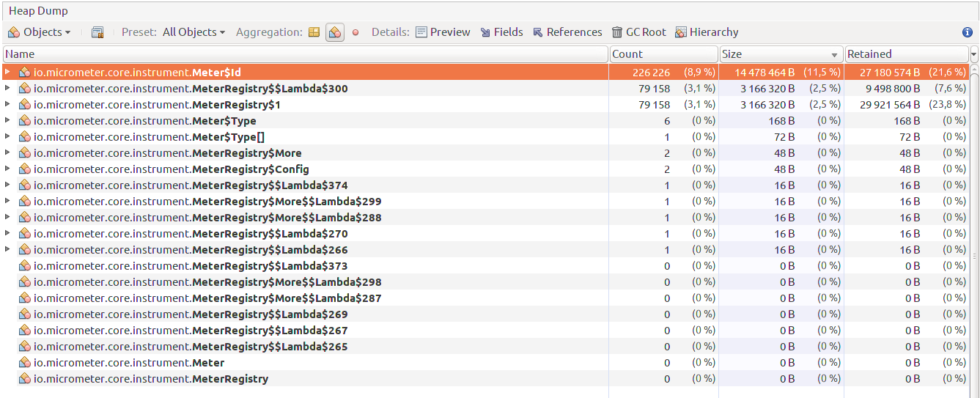The height and width of the screenshot is (398, 980).
Task: Open the Objects view dropdown
Action: [40, 32]
